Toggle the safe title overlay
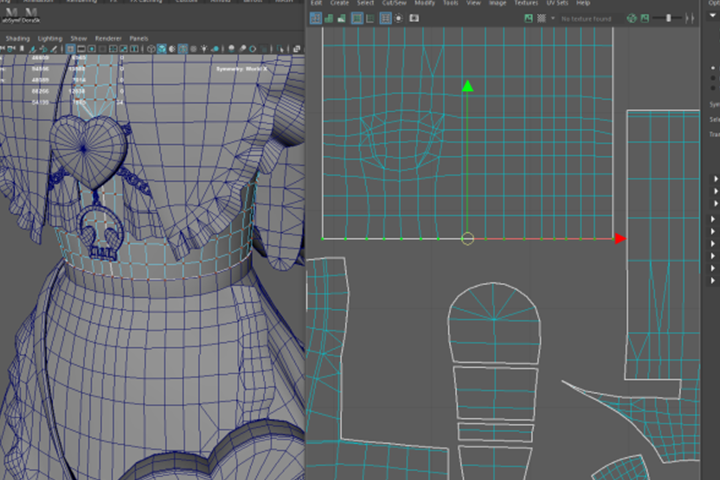720x480 pixels. pyautogui.click(x=134, y=49)
